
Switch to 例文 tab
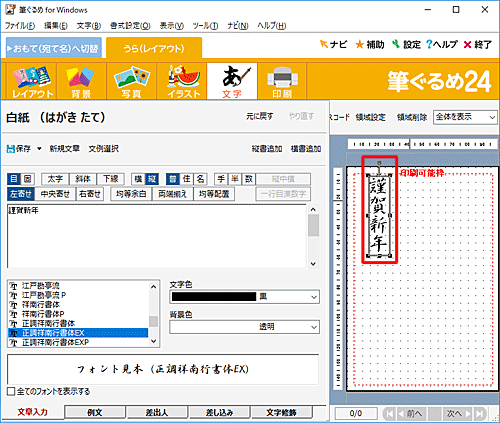[x=95, y=412]
